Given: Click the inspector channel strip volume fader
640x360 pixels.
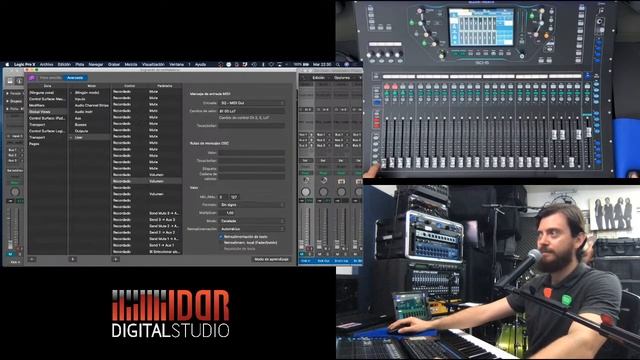Looking at the screenshot, I should [11, 244].
